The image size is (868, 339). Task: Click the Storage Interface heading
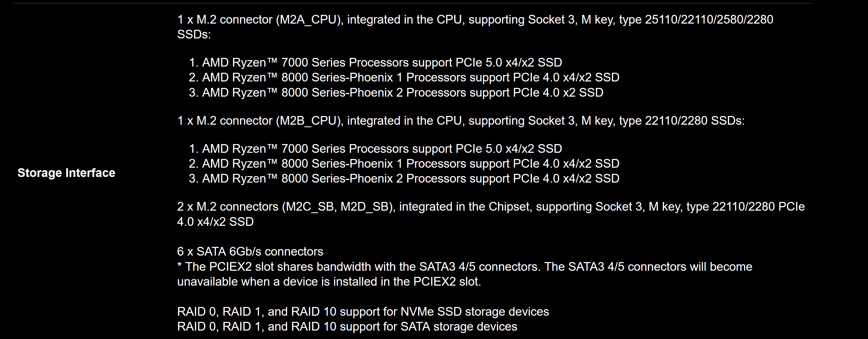(x=66, y=173)
